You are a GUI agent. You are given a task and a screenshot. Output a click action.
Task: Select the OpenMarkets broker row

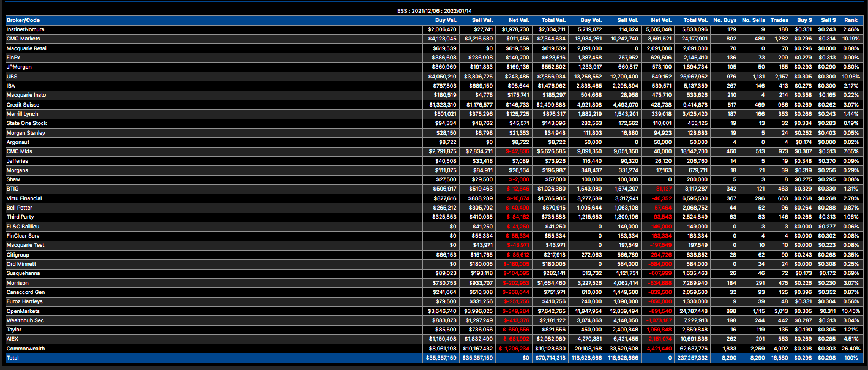coord(433,311)
